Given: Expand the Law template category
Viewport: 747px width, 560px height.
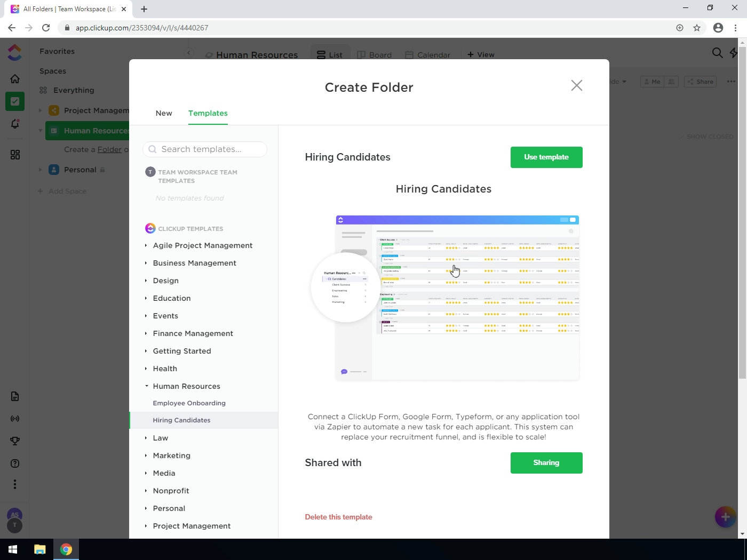Looking at the screenshot, I should (160, 438).
